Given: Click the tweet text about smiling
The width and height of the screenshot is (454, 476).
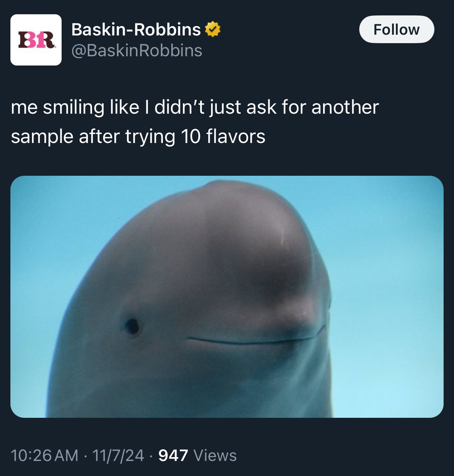Looking at the screenshot, I should [195, 122].
